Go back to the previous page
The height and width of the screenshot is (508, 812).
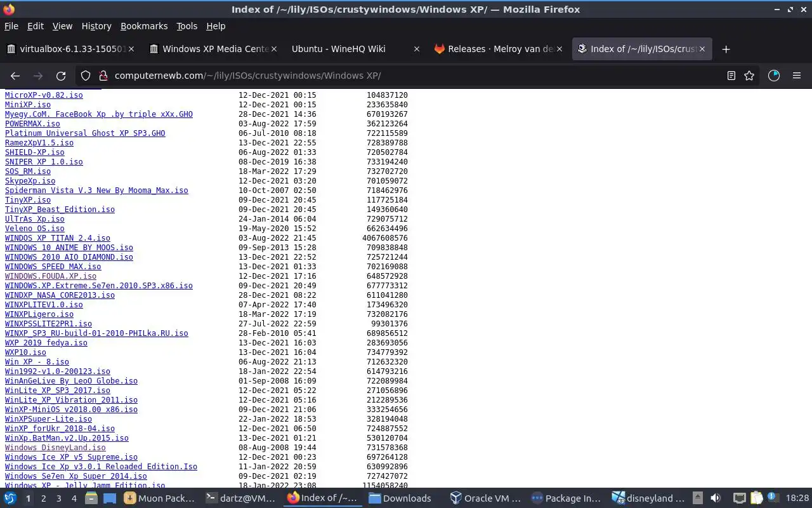click(15, 76)
